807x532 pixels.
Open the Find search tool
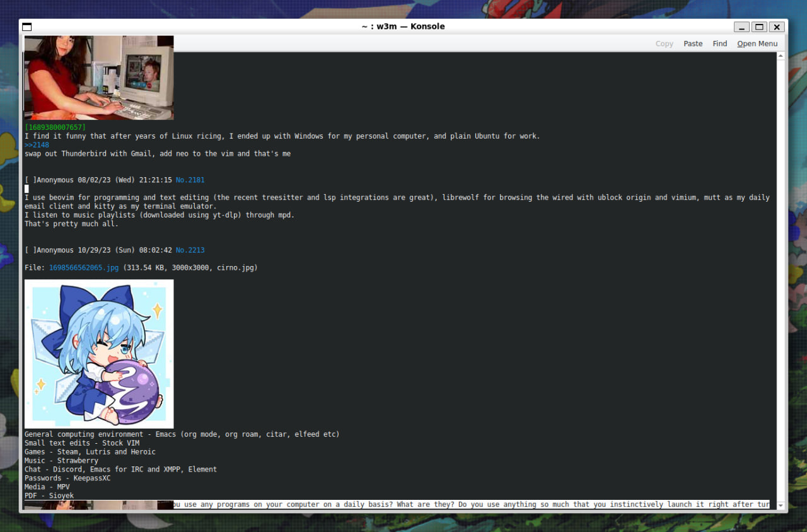719,43
